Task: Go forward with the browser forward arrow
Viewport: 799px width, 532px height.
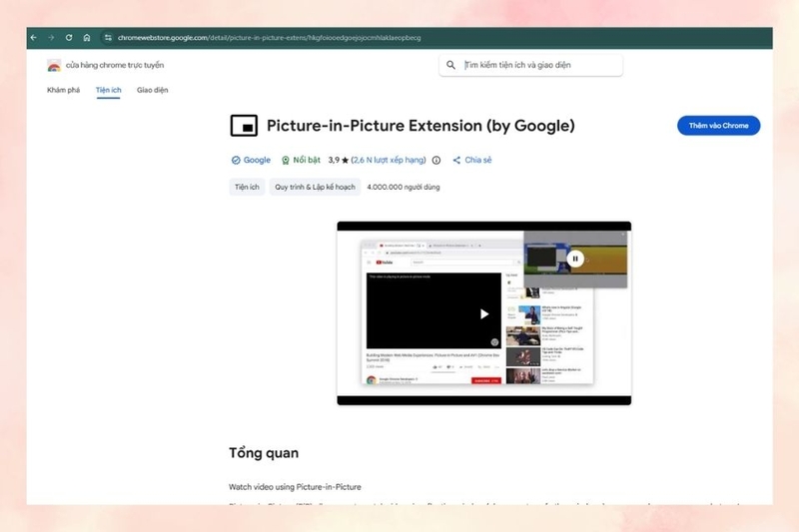Action: [51, 38]
